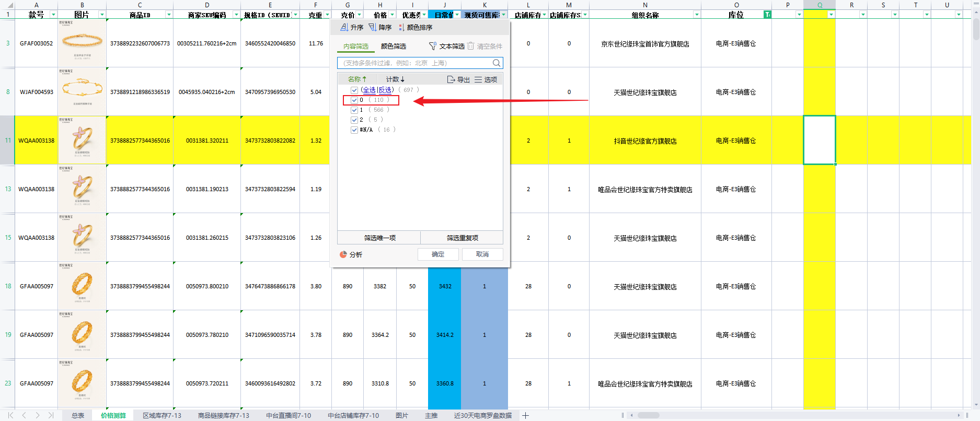Choose color sort (颜色排序) option
The width and height of the screenshot is (980, 421).
401,27
